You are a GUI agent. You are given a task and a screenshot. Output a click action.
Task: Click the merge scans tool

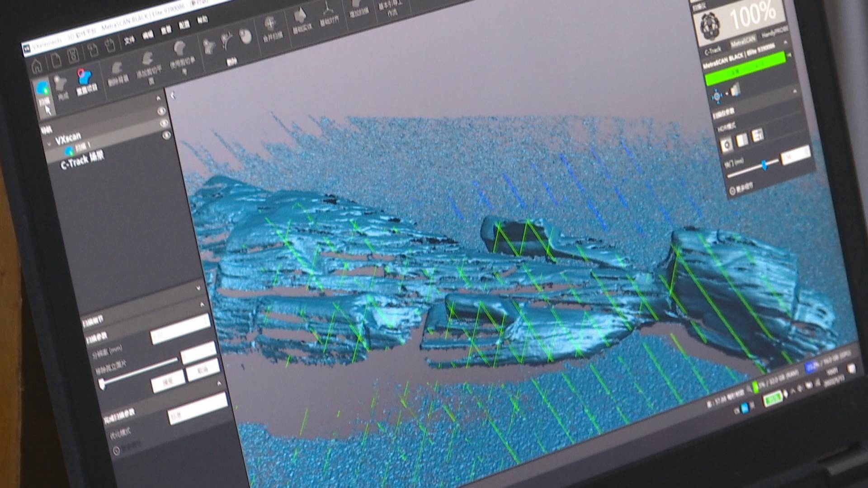[x=271, y=29]
